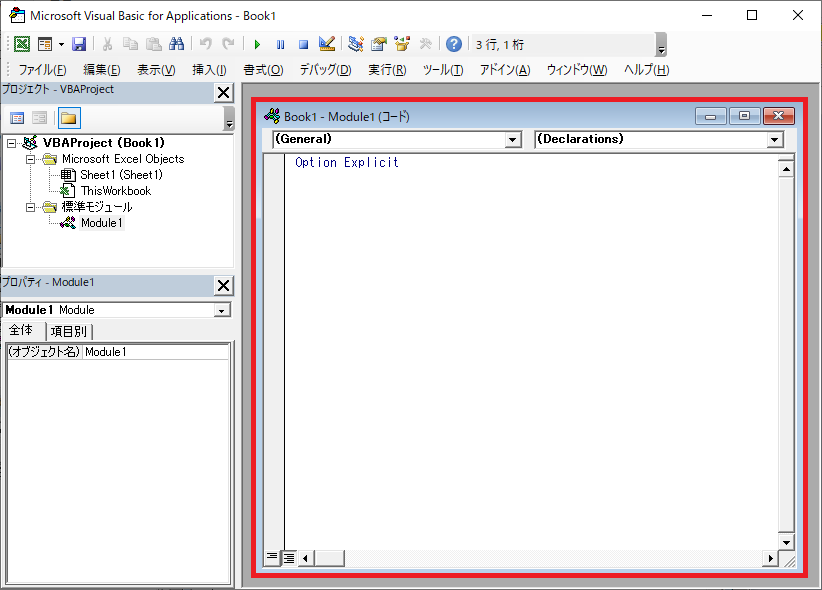The width and height of the screenshot is (822, 590).
Task: Click Procedure View button in code window
Action: pyautogui.click(x=272, y=557)
